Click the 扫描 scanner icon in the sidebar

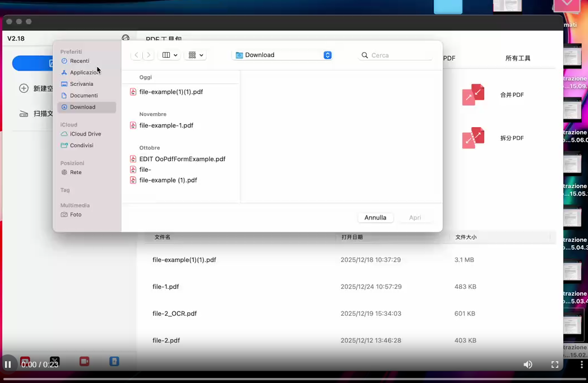pos(24,114)
